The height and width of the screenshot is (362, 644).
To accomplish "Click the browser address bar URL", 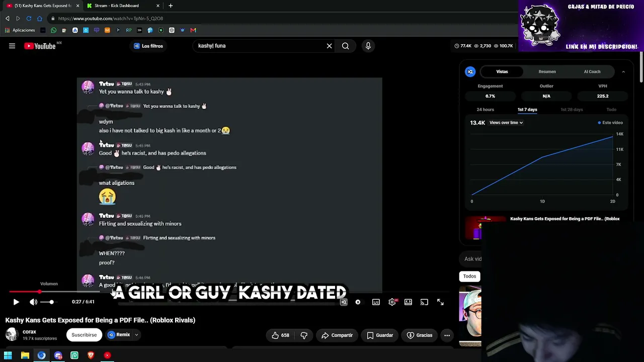I will 111,19.
